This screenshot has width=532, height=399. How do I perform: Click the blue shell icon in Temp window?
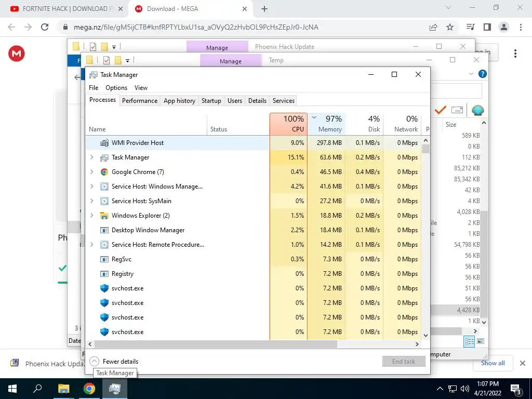[477, 110]
